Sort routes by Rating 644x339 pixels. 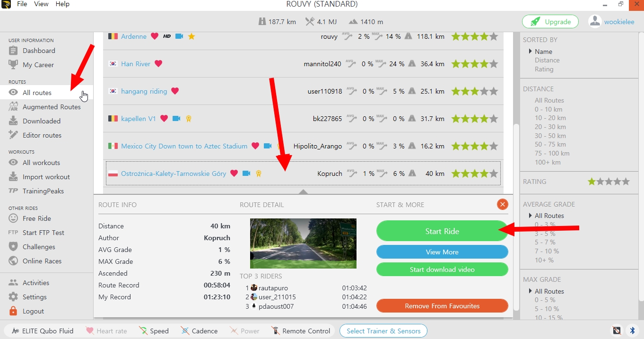[544, 69]
